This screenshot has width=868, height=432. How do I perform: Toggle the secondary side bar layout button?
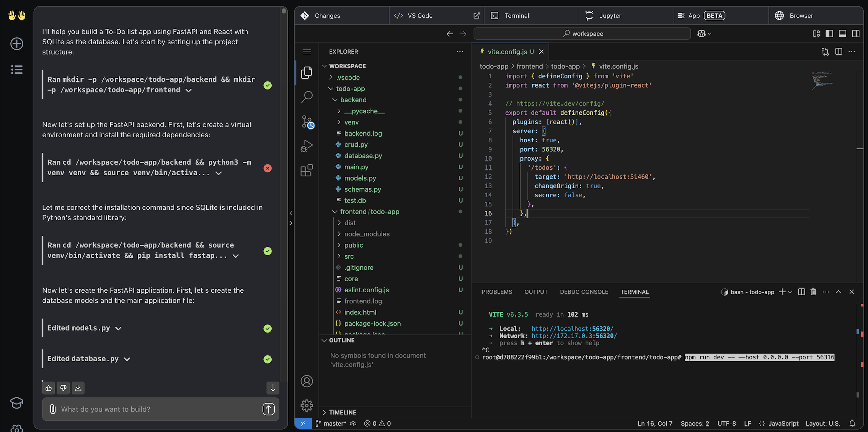[856, 34]
